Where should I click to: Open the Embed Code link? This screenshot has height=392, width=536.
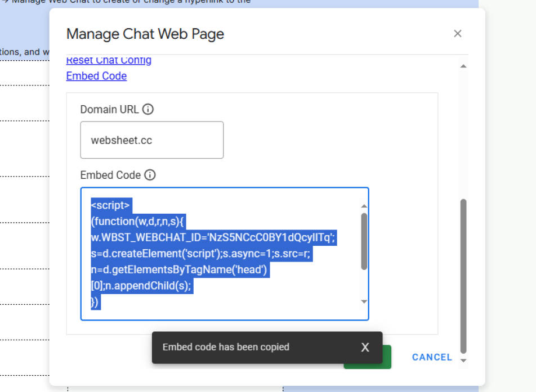[96, 76]
